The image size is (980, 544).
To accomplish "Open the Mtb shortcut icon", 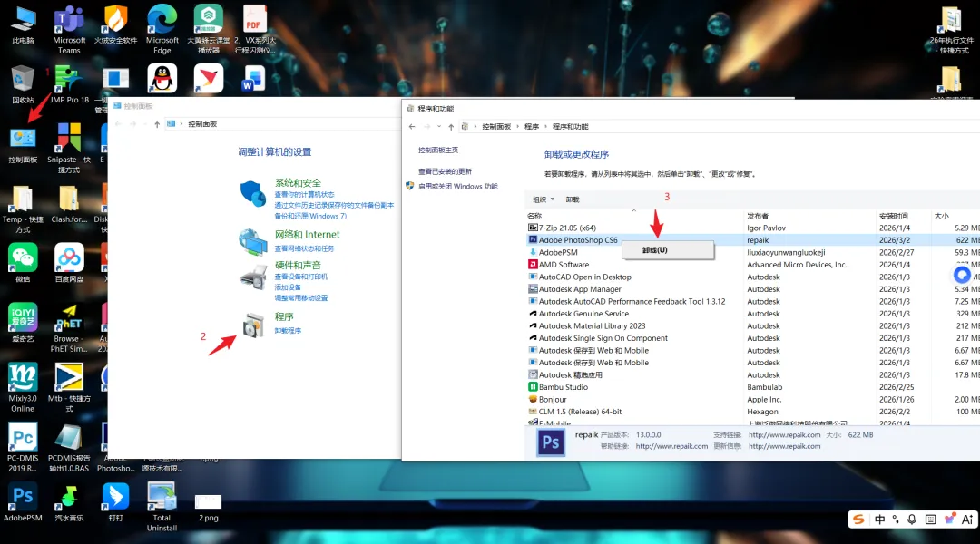I will coord(69,387).
